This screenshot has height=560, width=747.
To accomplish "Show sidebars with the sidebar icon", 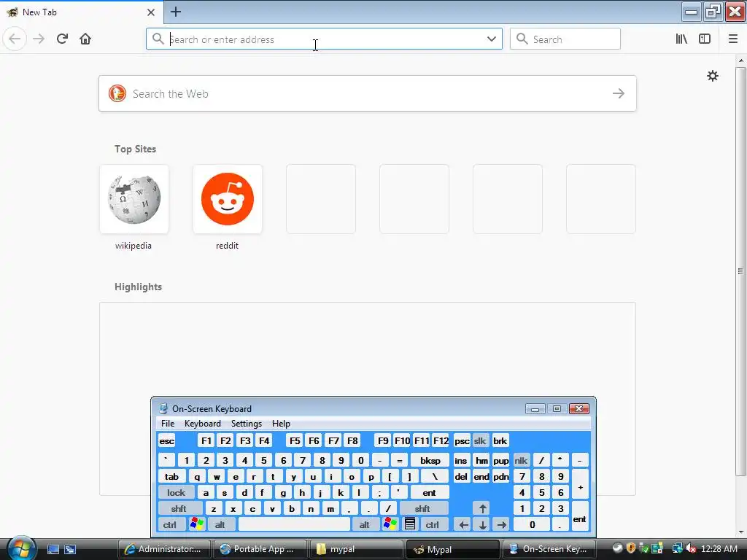I will point(705,39).
